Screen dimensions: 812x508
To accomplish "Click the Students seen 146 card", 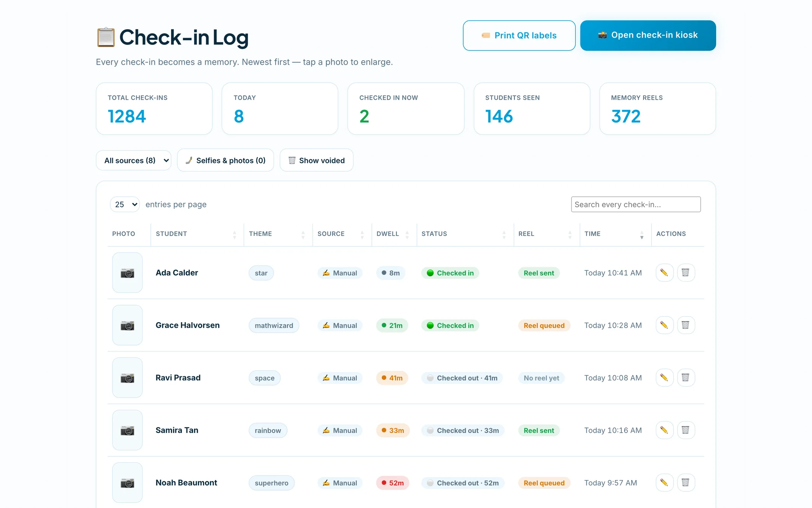I will [x=532, y=109].
